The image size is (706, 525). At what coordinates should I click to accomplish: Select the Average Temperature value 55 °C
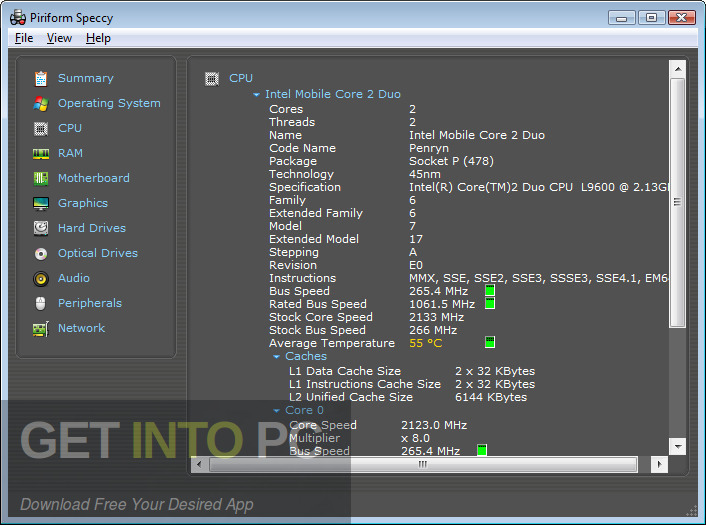pyautogui.click(x=425, y=344)
